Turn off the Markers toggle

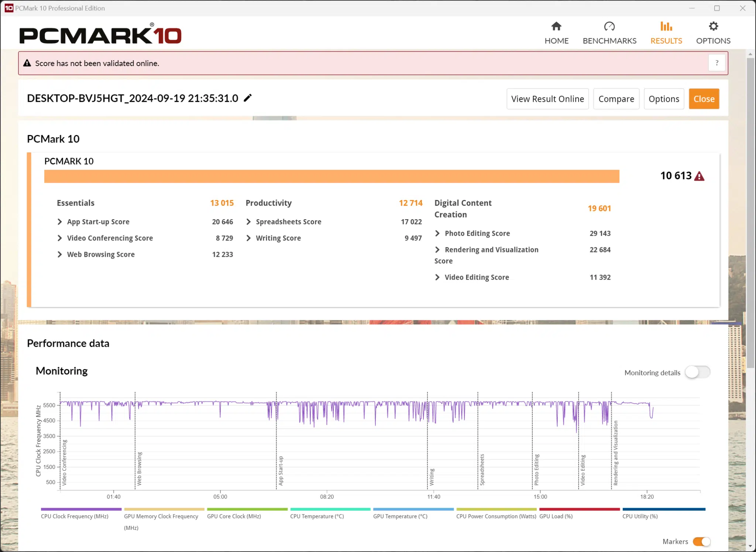(x=701, y=541)
